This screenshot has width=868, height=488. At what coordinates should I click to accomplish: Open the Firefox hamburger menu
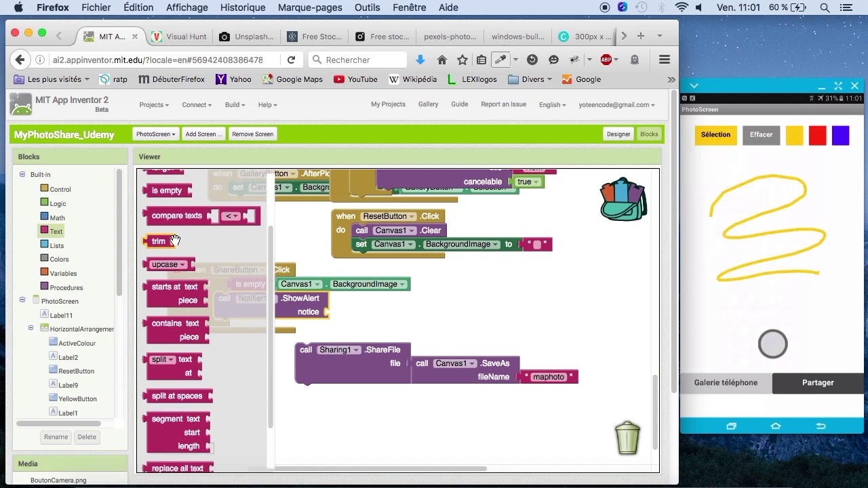coord(665,60)
